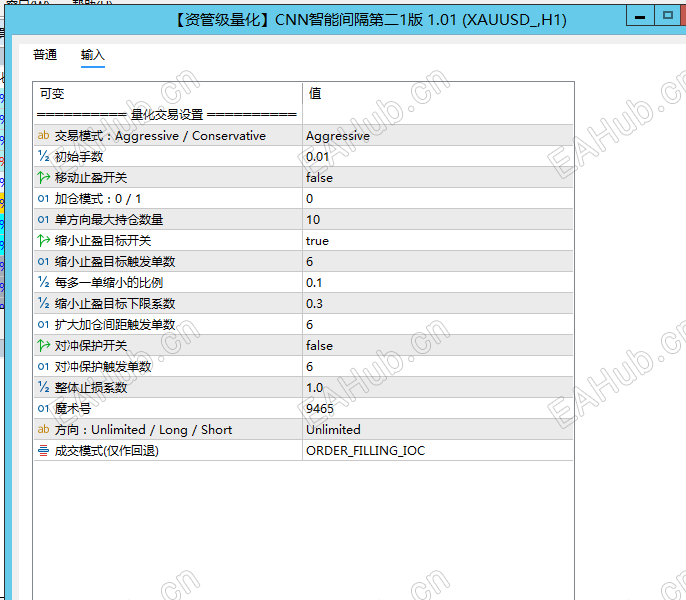Select the 方向：Unlimited / Long / Short label
Screen dimensions: 686x600
(144, 430)
